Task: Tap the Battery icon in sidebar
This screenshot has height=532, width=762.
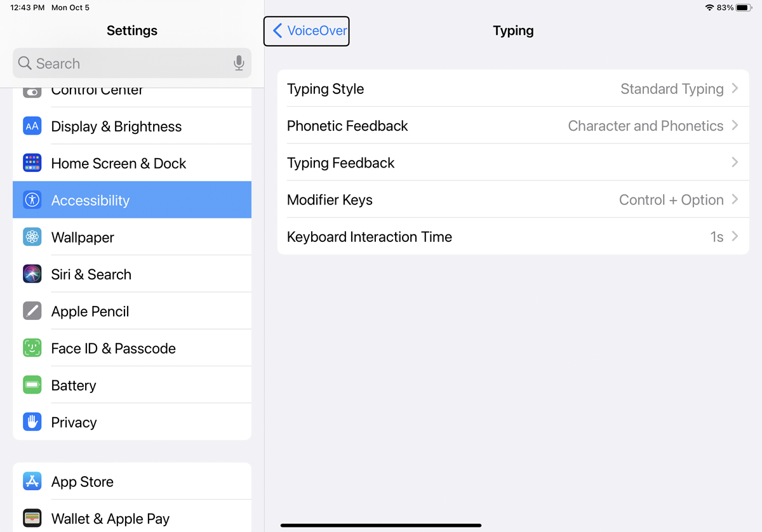Action: [32, 385]
